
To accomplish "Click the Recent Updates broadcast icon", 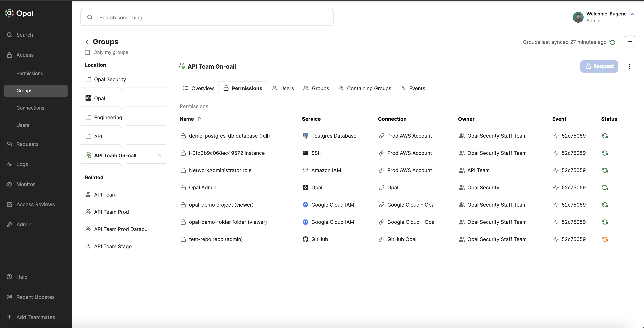I will 9,297.
